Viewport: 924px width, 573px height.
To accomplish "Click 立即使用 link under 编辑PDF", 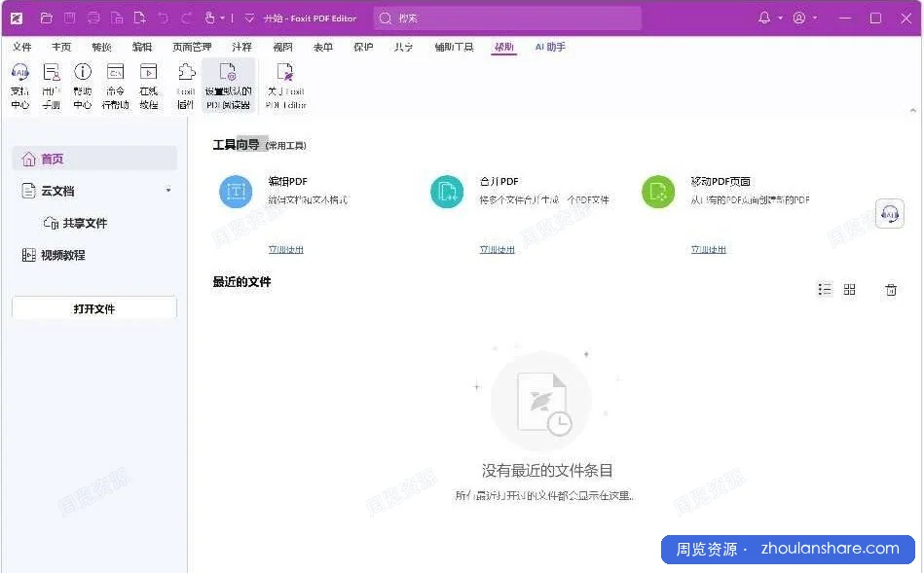I will point(286,250).
